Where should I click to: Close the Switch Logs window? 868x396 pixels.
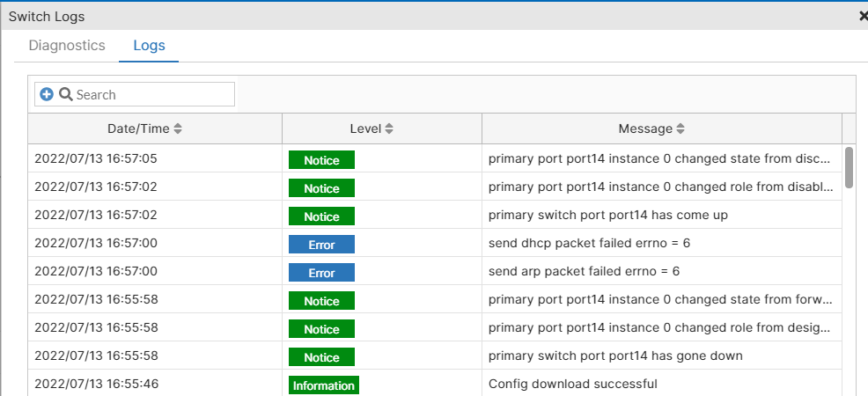(863, 16)
